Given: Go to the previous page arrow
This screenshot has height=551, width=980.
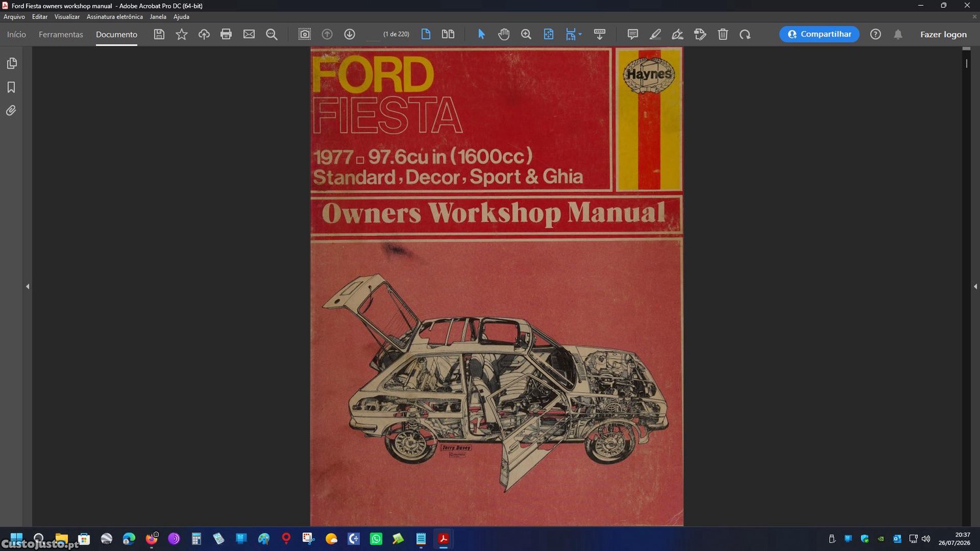Looking at the screenshot, I should (327, 34).
